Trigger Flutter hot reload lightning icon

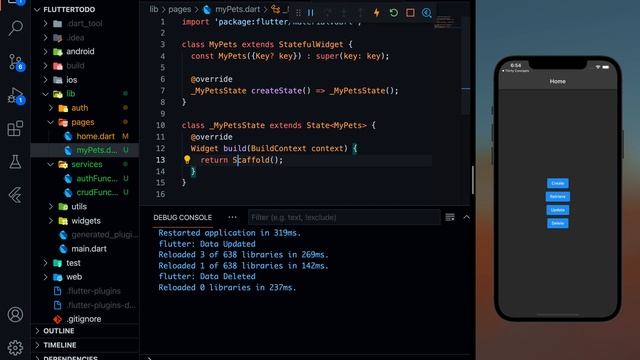tap(376, 13)
